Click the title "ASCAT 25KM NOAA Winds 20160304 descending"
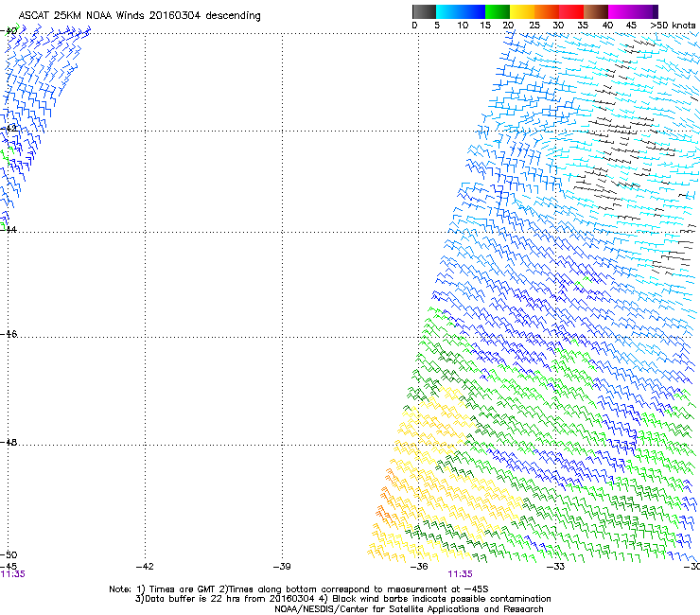Viewport: 700px width, 615px height. [140, 16]
